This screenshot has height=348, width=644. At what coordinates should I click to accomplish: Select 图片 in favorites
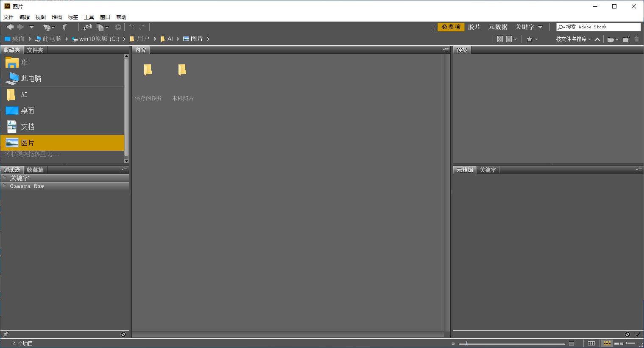click(x=62, y=143)
